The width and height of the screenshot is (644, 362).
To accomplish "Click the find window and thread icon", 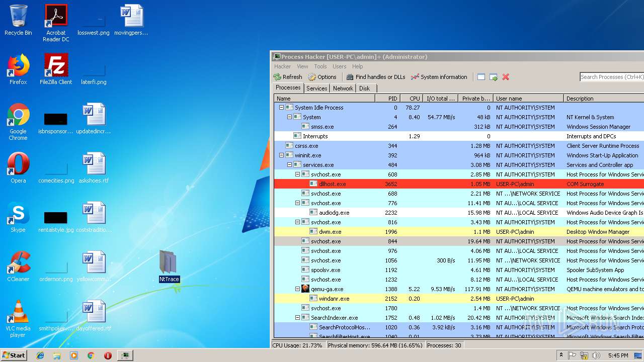I will pos(494,77).
